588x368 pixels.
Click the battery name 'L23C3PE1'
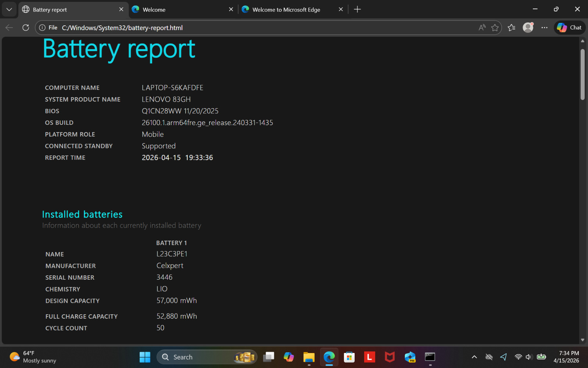click(172, 254)
